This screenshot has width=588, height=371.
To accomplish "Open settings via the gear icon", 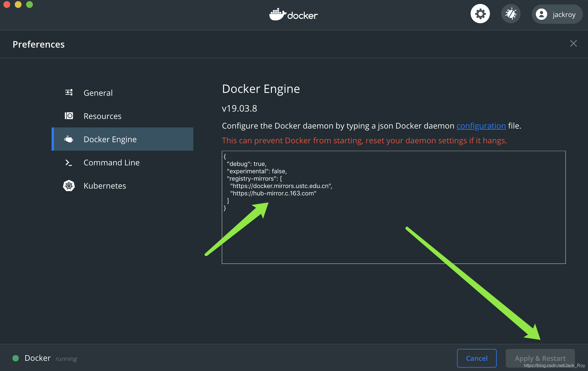I will [x=480, y=14].
